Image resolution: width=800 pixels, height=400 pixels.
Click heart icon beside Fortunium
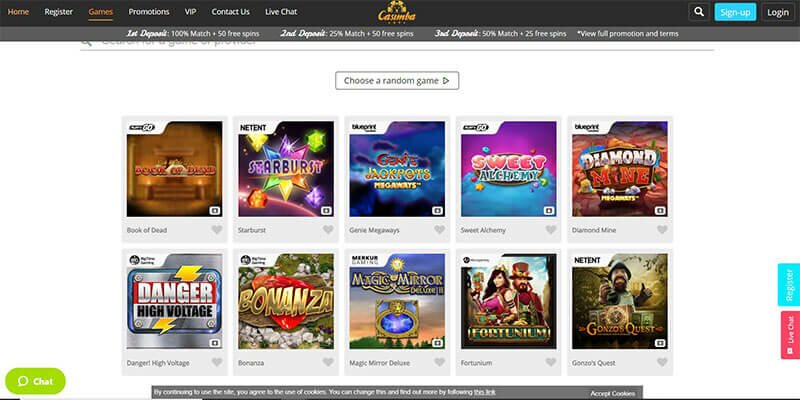click(551, 362)
